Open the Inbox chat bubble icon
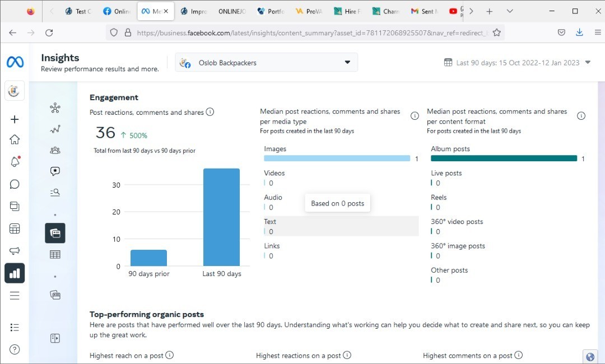Viewport: 605px width, 364px height. [x=15, y=184]
